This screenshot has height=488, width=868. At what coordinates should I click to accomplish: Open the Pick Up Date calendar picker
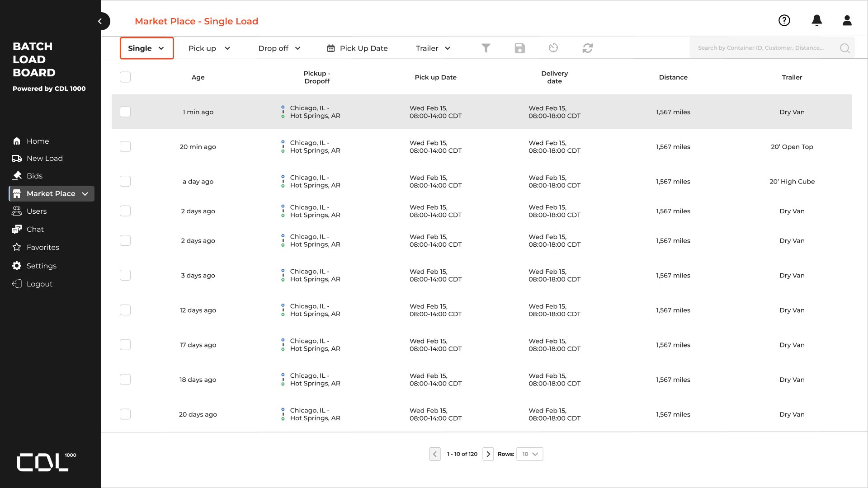coord(357,48)
